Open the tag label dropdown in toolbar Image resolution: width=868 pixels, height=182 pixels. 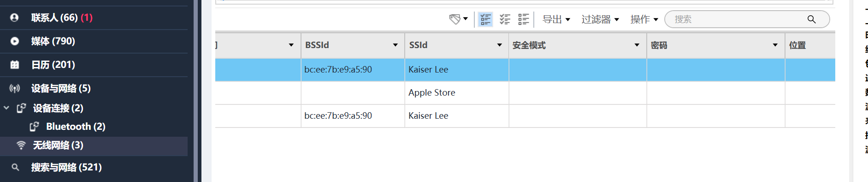point(459,19)
